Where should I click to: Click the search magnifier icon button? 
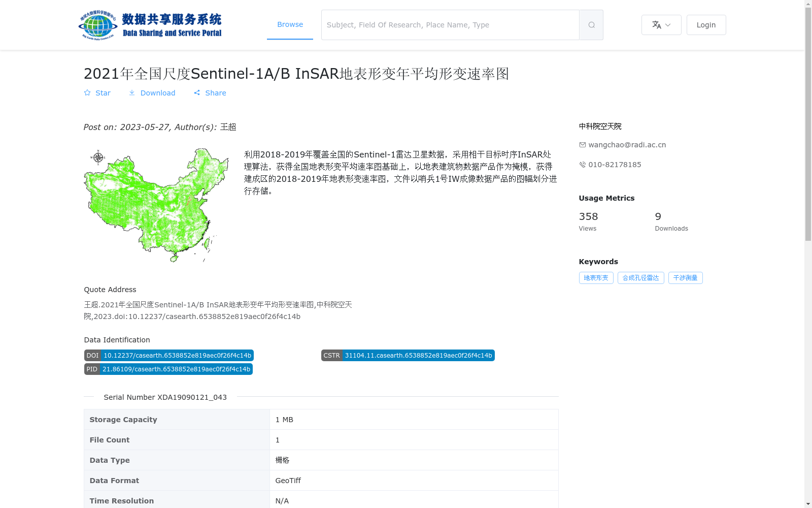pos(591,25)
